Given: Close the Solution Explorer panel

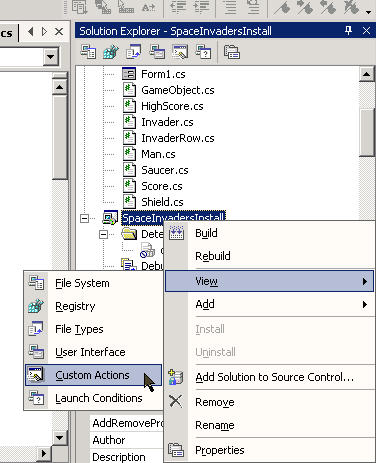Looking at the screenshot, I should coord(366,31).
